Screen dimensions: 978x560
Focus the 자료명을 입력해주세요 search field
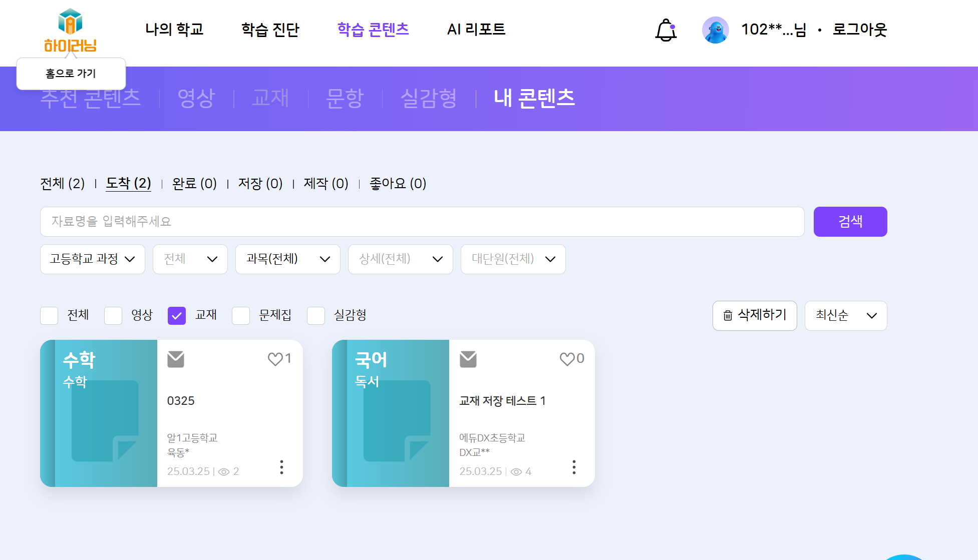422,222
